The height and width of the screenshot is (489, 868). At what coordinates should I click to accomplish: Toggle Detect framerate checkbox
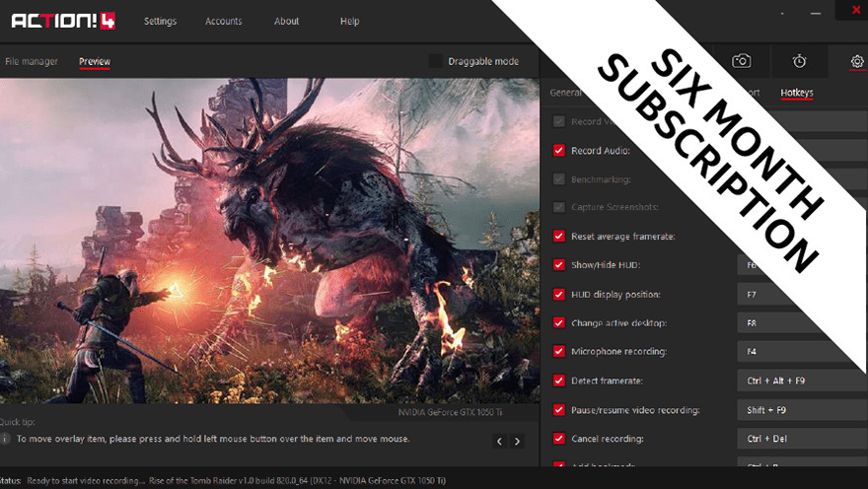pyautogui.click(x=559, y=381)
